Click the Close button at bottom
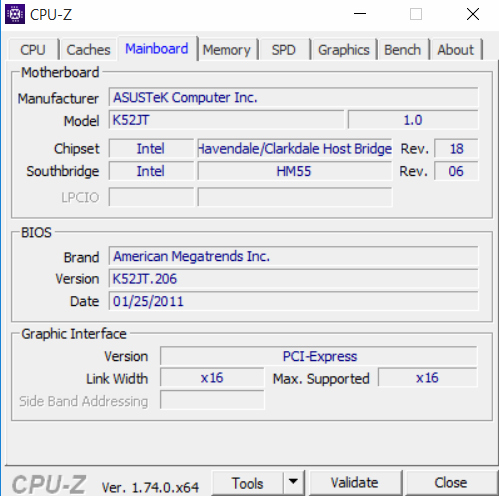 [451, 483]
